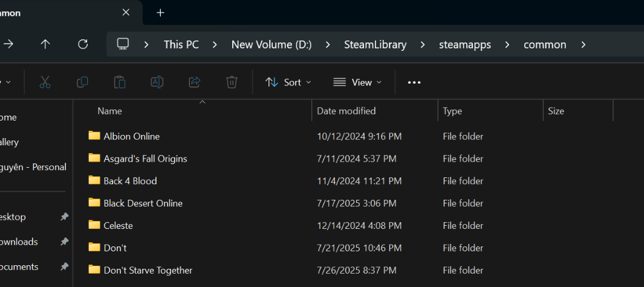Select Black Desert Online folder
Screen dimensions: 644x287
(x=143, y=203)
